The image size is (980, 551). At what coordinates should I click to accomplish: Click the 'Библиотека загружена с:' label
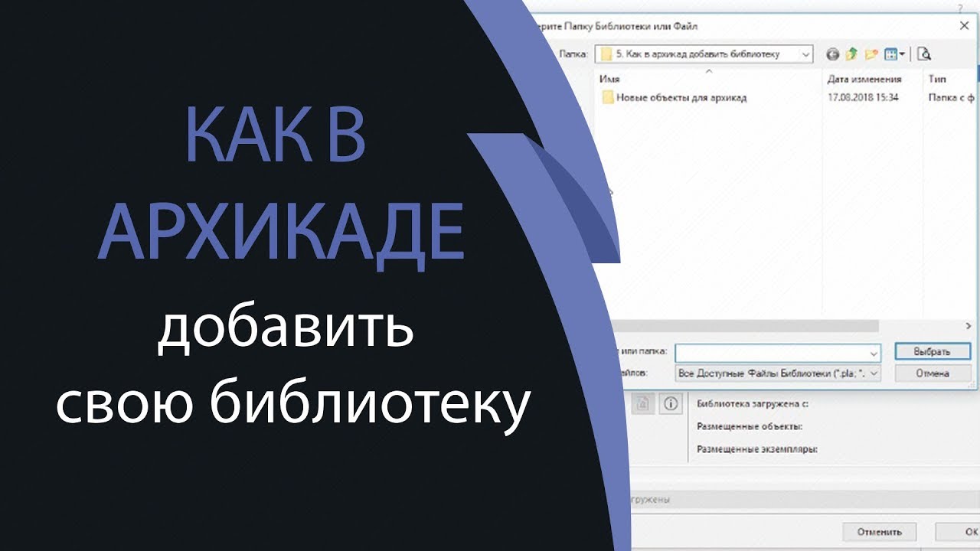[x=753, y=404]
